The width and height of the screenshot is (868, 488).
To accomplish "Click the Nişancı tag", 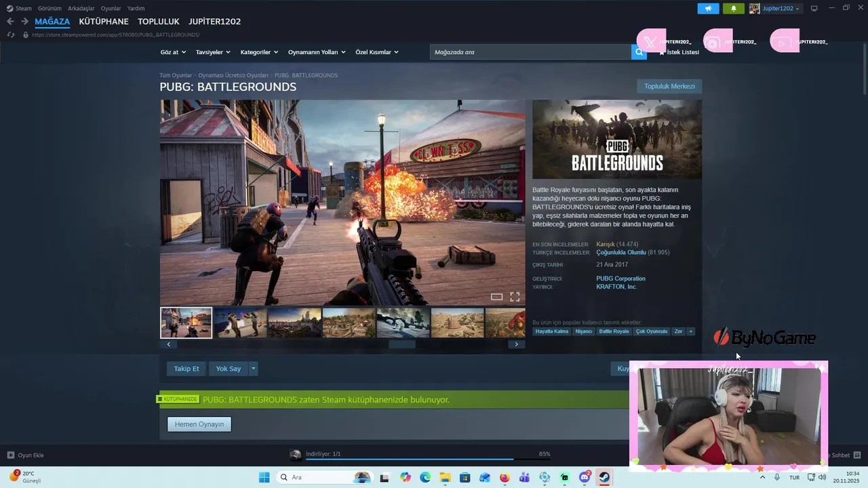I will pyautogui.click(x=583, y=331).
